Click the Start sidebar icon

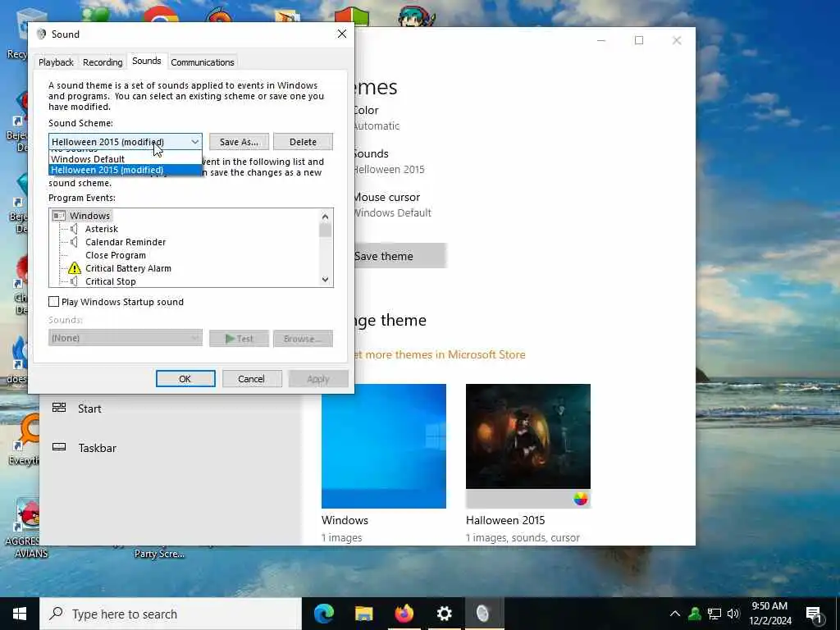pos(59,409)
